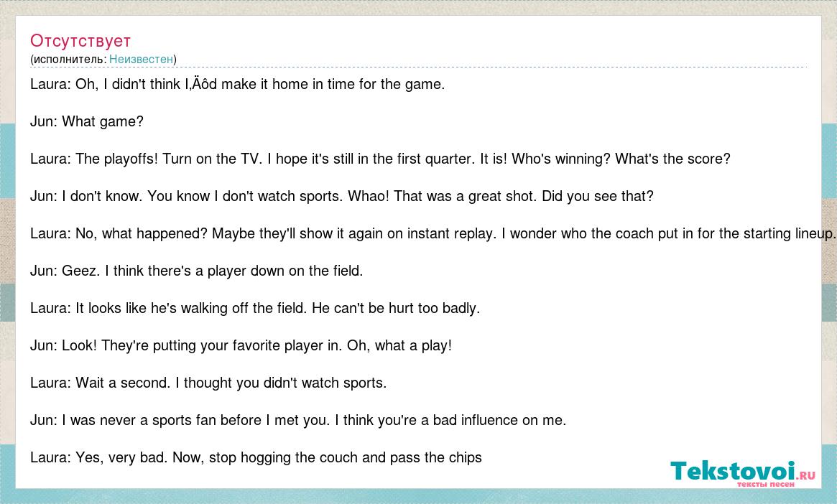Screen dimensions: 837x504
Task: Click the 'тексты песен' tagline under logo
Action: pyautogui.click(x=765, y=485)
